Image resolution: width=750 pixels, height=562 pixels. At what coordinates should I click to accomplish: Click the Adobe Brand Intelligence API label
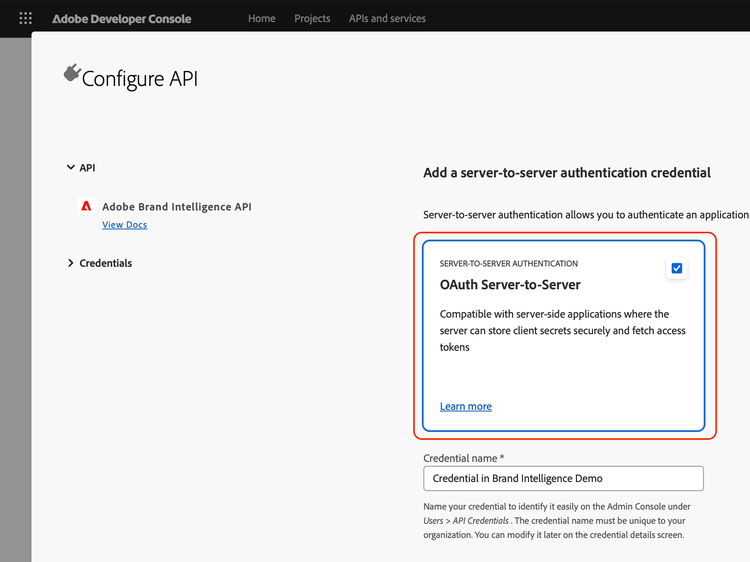pos(176,207)
